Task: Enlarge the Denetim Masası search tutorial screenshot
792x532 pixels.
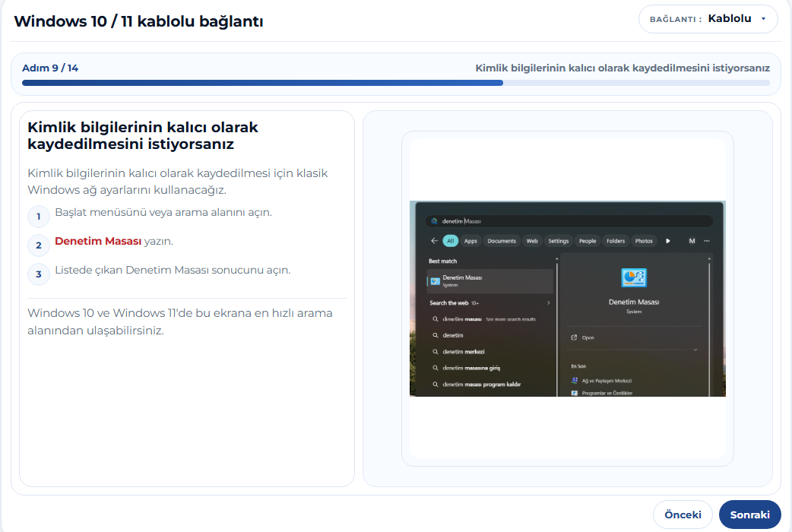Action: [568, 299]
